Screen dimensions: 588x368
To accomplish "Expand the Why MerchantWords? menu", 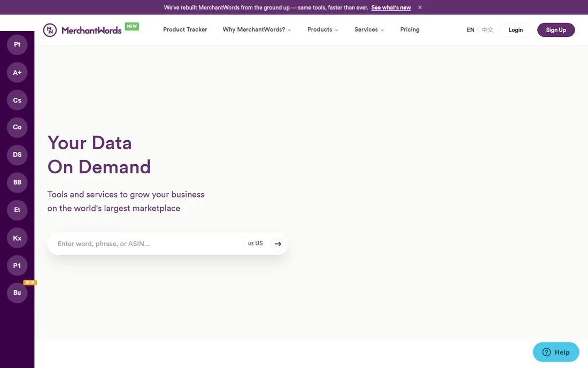I will click(257, 29).
